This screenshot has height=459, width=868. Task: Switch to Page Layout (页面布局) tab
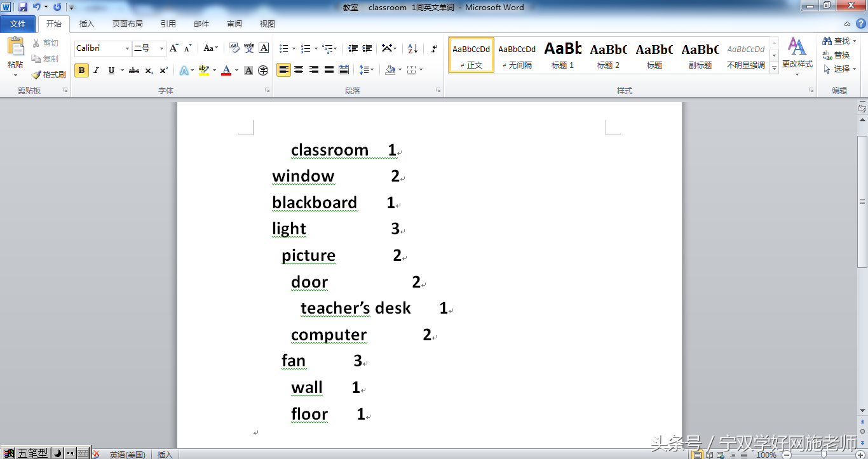pyautogui.click(x=127, y=23)
